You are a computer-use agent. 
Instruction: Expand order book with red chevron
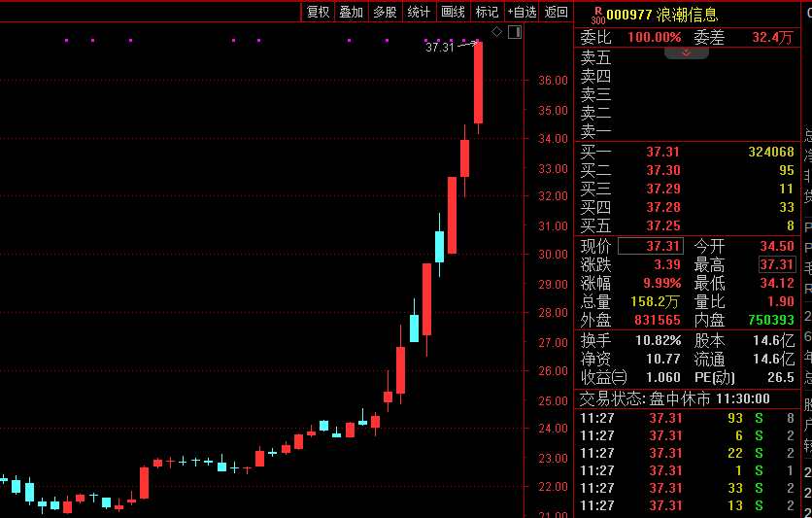click(686, 52)
